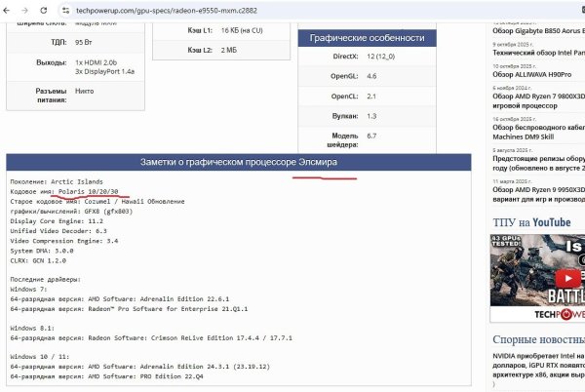Open the AMD Ryzen 9 9950X3D review link
The height and width of the screenshot is (392, 585).
click(x=539, y=194)
